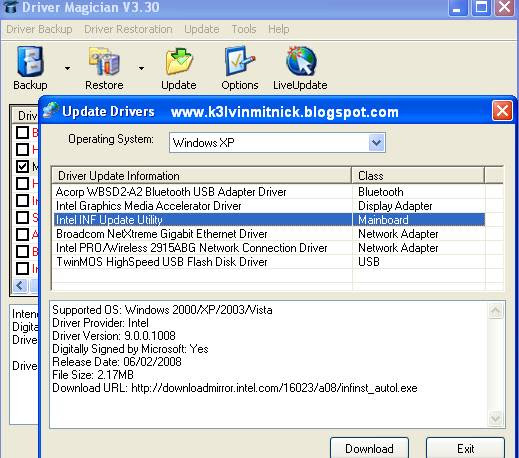Image resolution: width=519 pixels, height=458 pixels.
Task: Close the Update Drivers dialog
Action: pyautogui.click(x=502, y=111)
